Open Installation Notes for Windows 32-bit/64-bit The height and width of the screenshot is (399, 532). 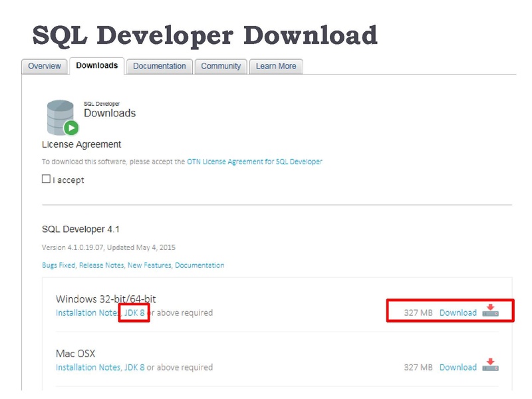pyautogui.click(x=87, y=313)
